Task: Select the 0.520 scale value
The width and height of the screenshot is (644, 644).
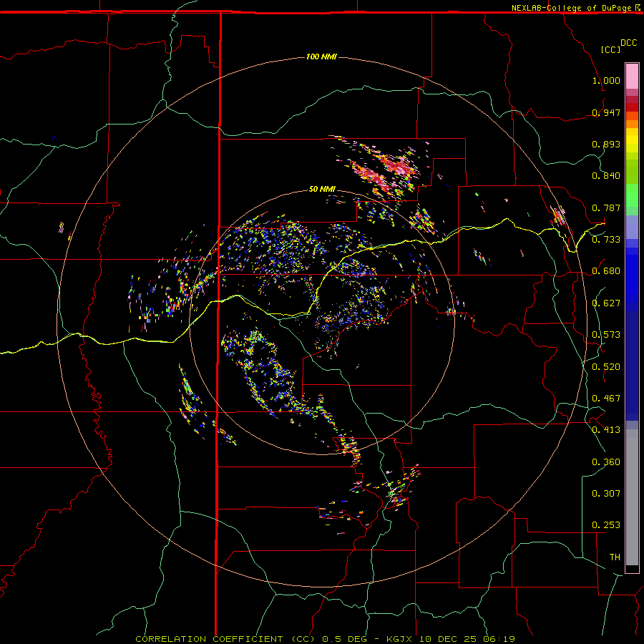Action: [606, 367]
